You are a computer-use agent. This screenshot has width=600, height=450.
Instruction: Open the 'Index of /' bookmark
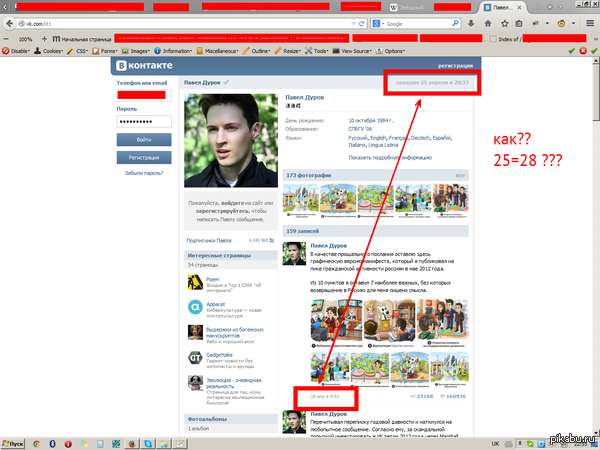pos(506,39)
